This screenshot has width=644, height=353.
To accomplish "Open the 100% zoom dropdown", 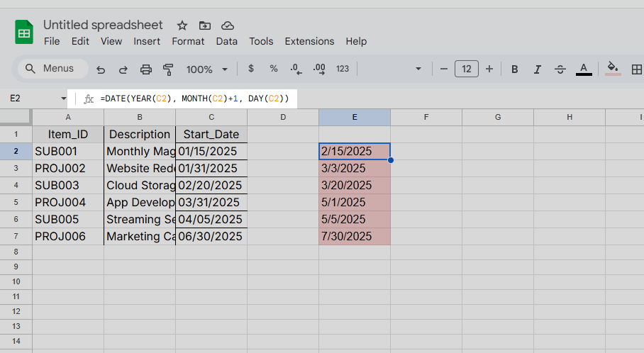I will coord(206,69).
